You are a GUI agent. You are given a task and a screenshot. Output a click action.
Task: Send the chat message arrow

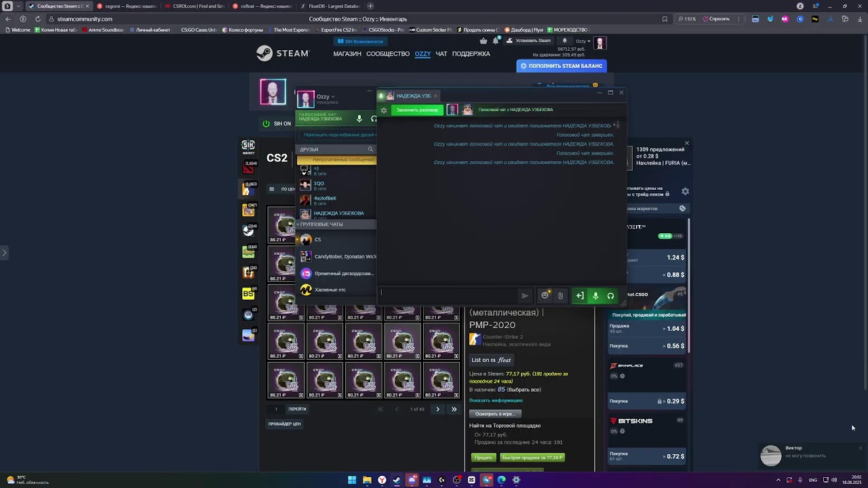point(524,296)
